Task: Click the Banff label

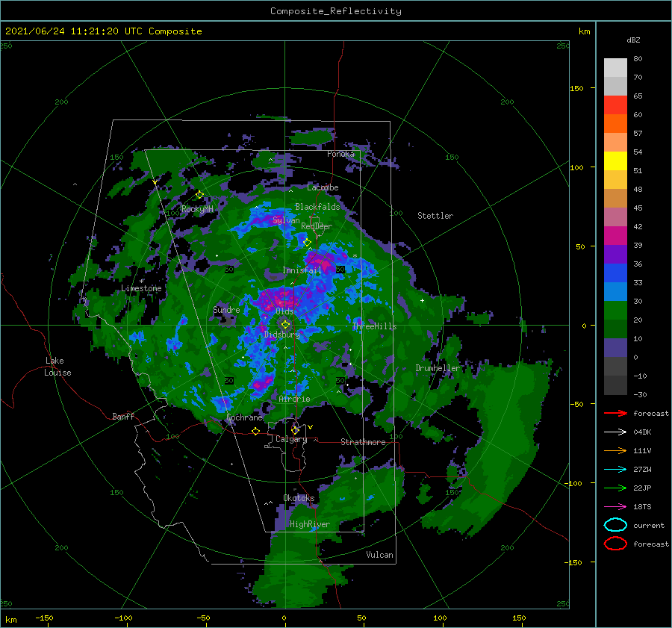Action: 123,416
